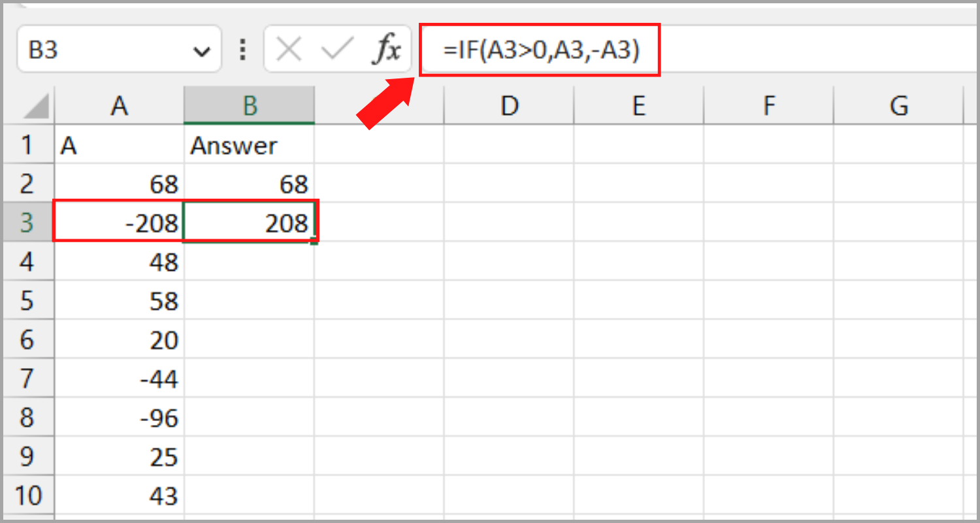Open the Insert Function fx button

coord(386,49)
